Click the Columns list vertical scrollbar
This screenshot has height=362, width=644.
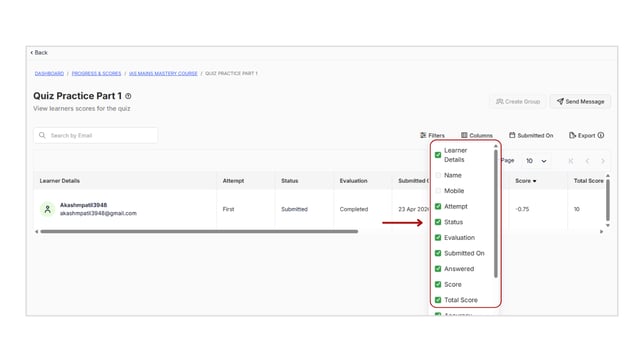pos(496,214)
